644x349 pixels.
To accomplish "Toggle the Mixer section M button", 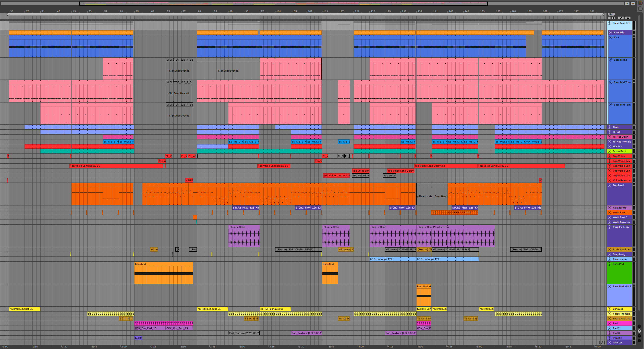I will pos(639,336).
